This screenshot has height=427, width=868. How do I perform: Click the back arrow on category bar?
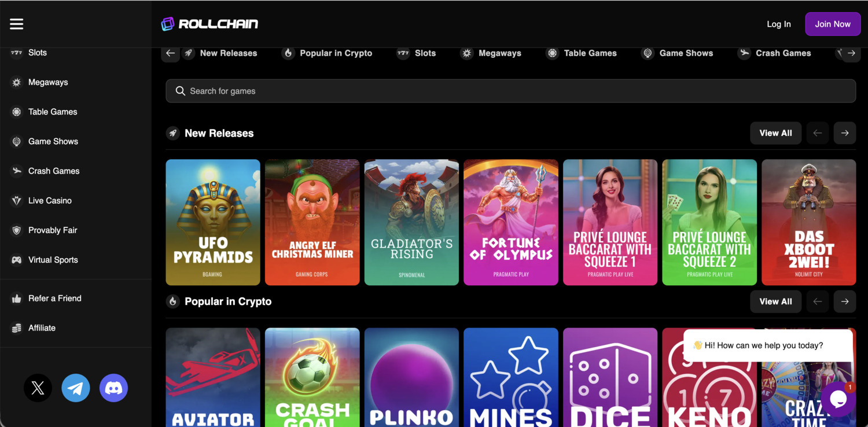pyautogui.click(x=170, y=53)
